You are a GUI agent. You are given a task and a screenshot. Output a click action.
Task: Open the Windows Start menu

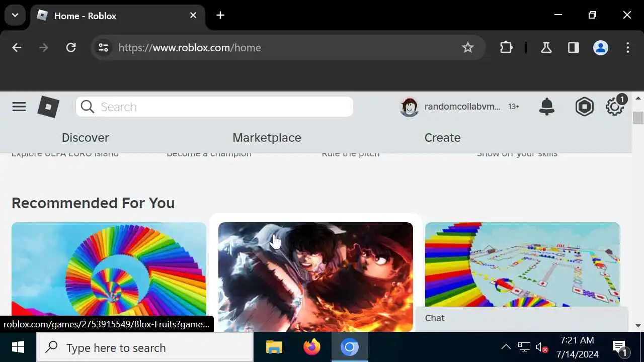18,347
